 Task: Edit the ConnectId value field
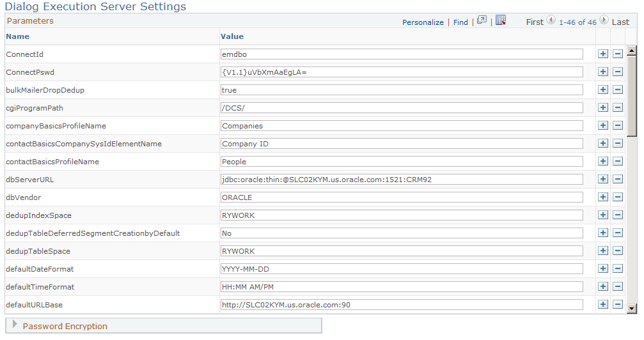point(402,54)
